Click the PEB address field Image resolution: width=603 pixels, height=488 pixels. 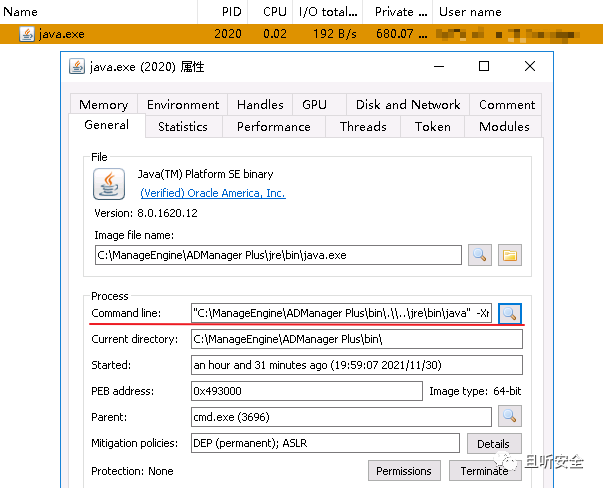tap(306, 391)
